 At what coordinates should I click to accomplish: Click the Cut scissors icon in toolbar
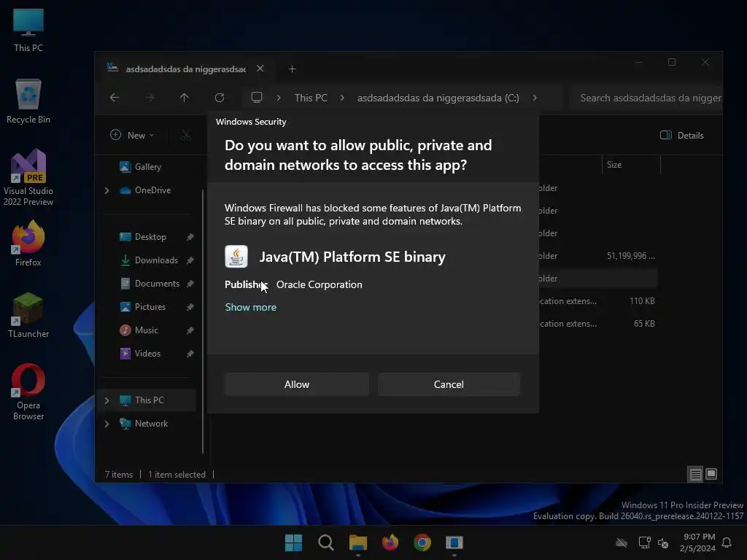pos(186,135)
